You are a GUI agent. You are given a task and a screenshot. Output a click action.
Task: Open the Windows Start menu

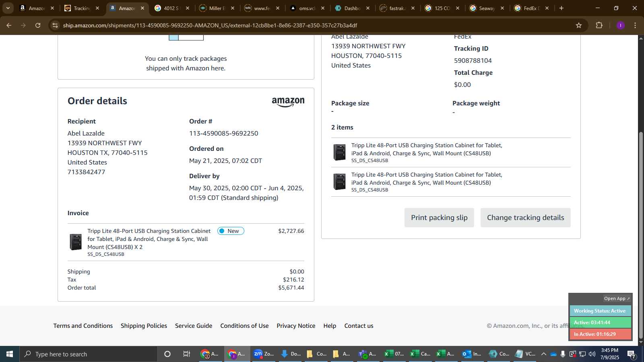[x=10, y=354]
